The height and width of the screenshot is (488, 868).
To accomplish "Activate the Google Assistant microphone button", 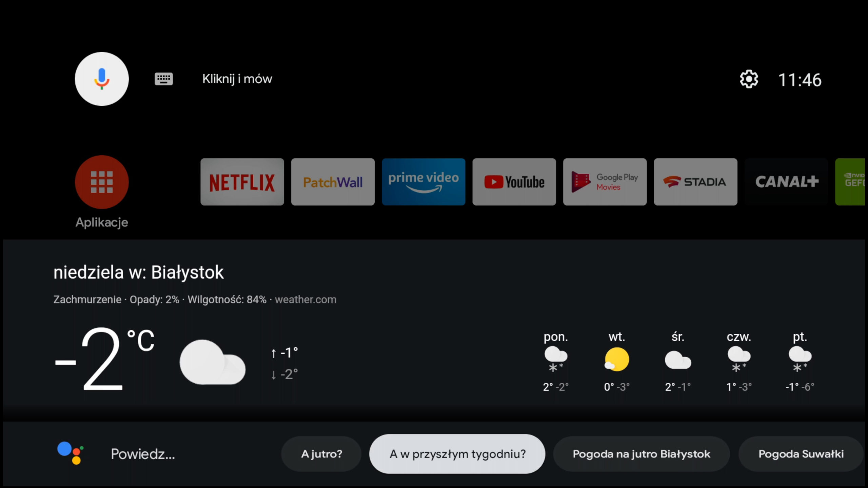I will 102,79.
